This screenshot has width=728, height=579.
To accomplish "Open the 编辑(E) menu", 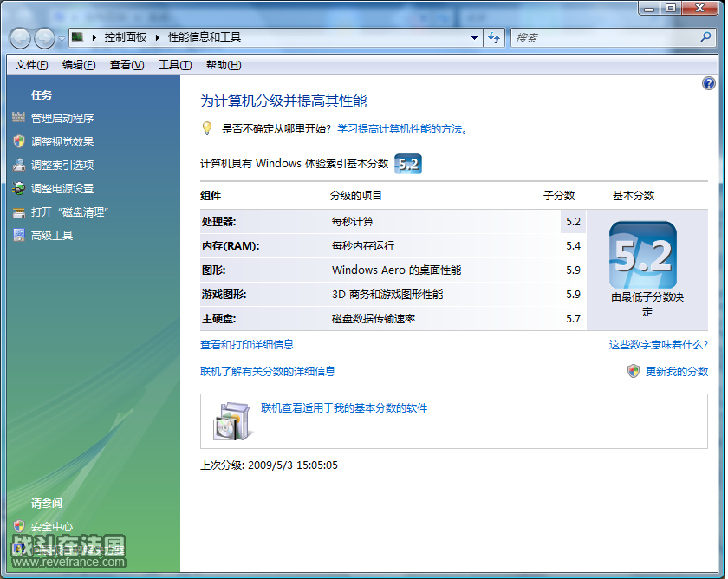I will click(79, 65).
